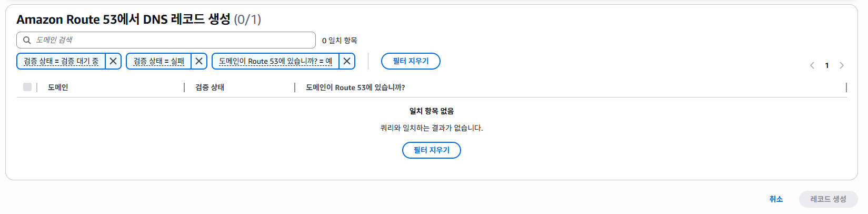Toggle the select-all domains checkbox
The height and width of the screenshot is (214, 868).
coord(27,87)
